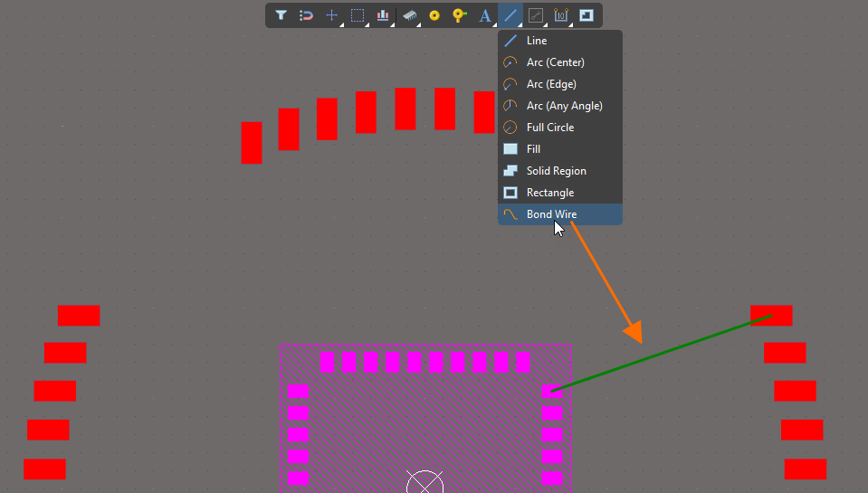Choose Fill from the menu

560,149
